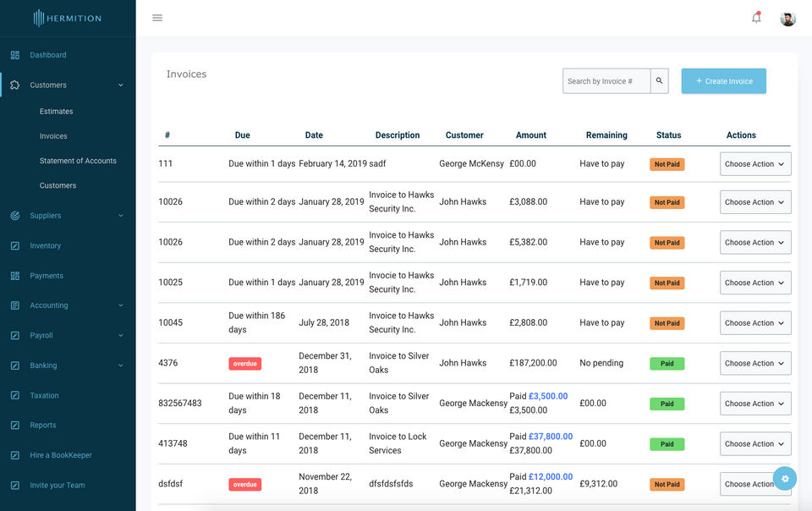The width and height of the screenshot is (812, 511).
Task: Open Choose Action for invoice 10025
Action: [755, 283]
